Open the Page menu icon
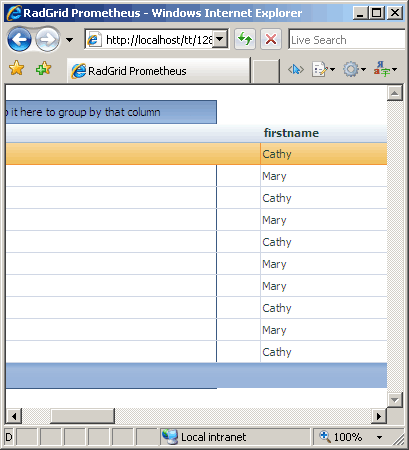This screenshot has height=450, width=409. tap(323, 69)
